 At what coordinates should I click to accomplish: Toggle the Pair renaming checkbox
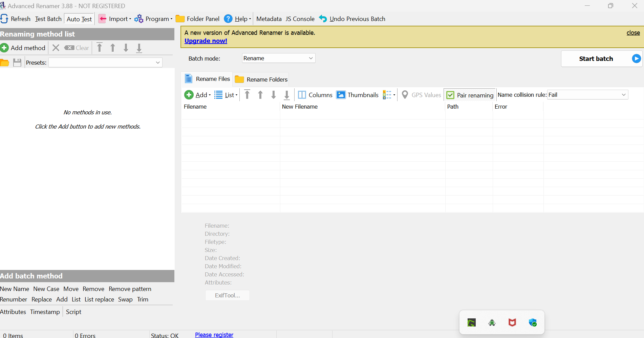point(450,95)
